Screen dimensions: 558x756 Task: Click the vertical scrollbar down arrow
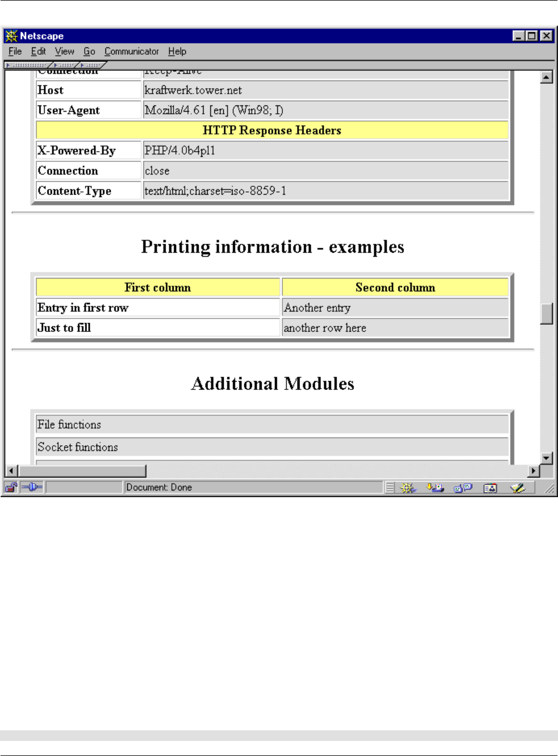pyautogui.click(x=547, y=458)
